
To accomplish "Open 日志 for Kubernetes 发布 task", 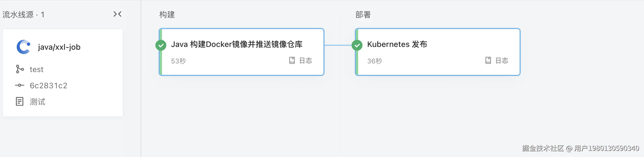I will click(502, 61).
